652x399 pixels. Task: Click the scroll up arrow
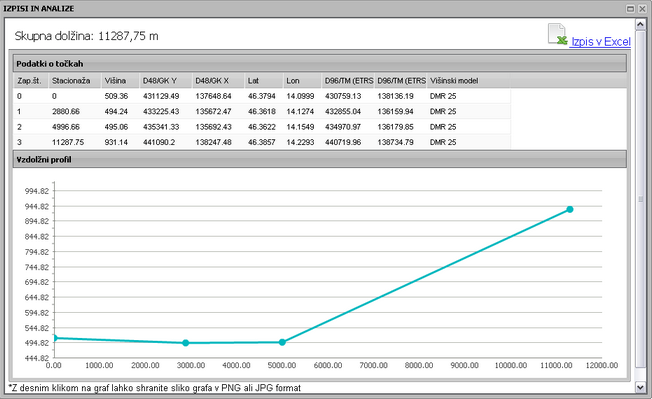pyautogui.click(x=640, y=25)
